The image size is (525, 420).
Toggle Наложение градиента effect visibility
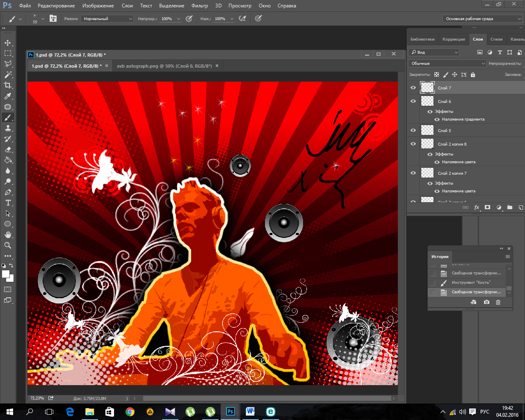tap(437, 119)
